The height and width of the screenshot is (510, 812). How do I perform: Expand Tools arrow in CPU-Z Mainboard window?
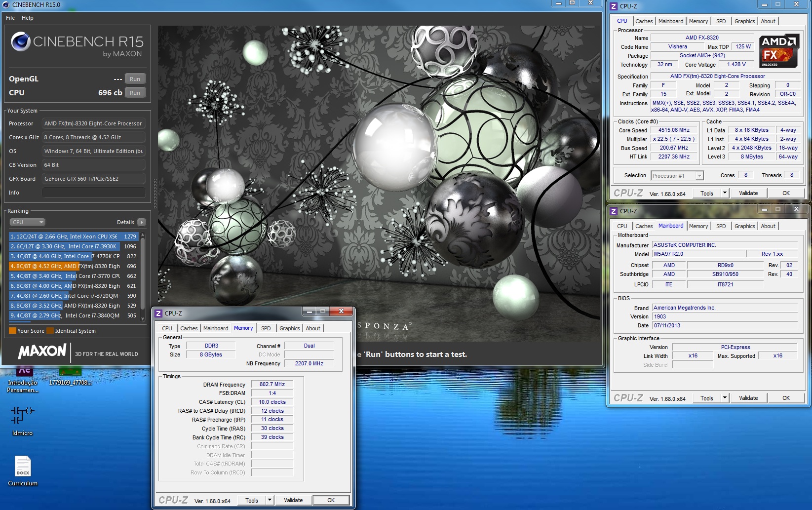pyautogui.click(x=725, y=398)
